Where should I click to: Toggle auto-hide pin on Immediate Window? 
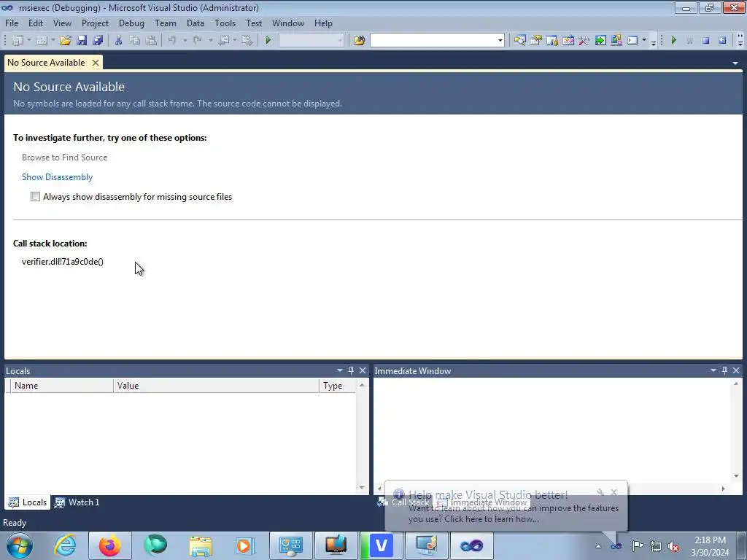(724, 370)
